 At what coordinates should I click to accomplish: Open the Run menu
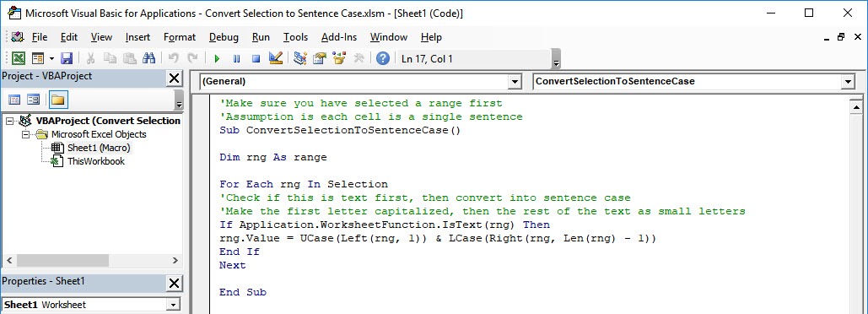pyautogui.click(x=261, y=37)
